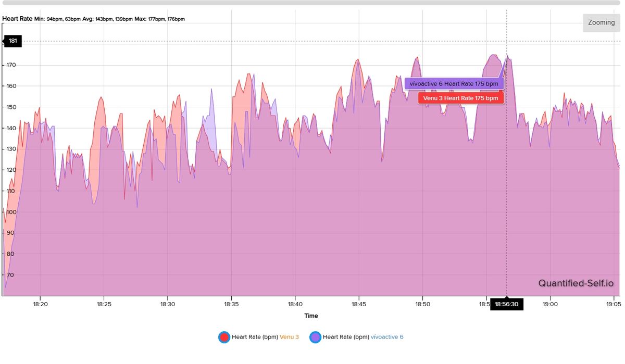Click the 120 y-axis label
This screenshot has width=625, height=364.
(x=11, y=170)
